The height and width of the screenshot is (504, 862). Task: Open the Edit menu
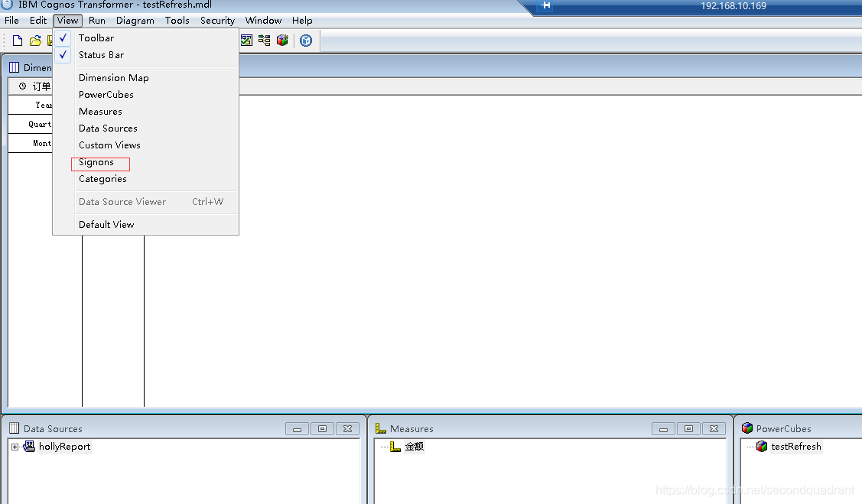click(x=38, y=21)
